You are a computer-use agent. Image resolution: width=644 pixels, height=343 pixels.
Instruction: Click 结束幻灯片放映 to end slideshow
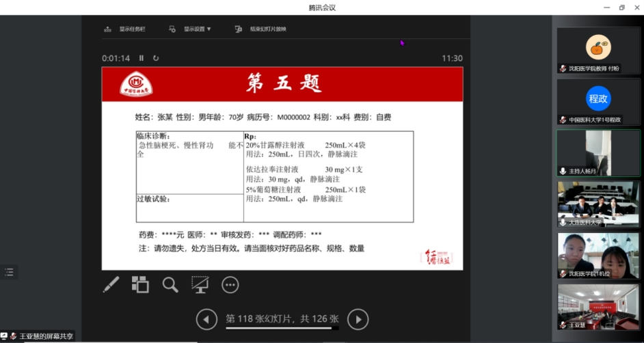point(261,29)
